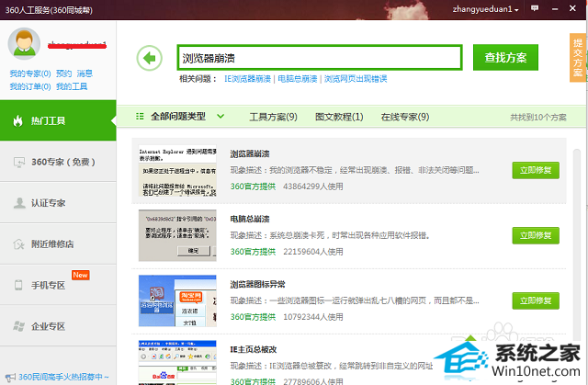Image resolution: width=588 pixels, height=385 pixels.
Task: Click the orange 提交方案 side tab
Action: coord(578,57)
